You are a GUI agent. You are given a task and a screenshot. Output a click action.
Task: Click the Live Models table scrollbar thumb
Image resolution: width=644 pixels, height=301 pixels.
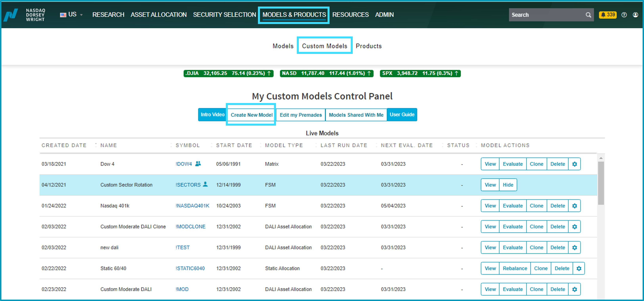click(x=601, y=183)
